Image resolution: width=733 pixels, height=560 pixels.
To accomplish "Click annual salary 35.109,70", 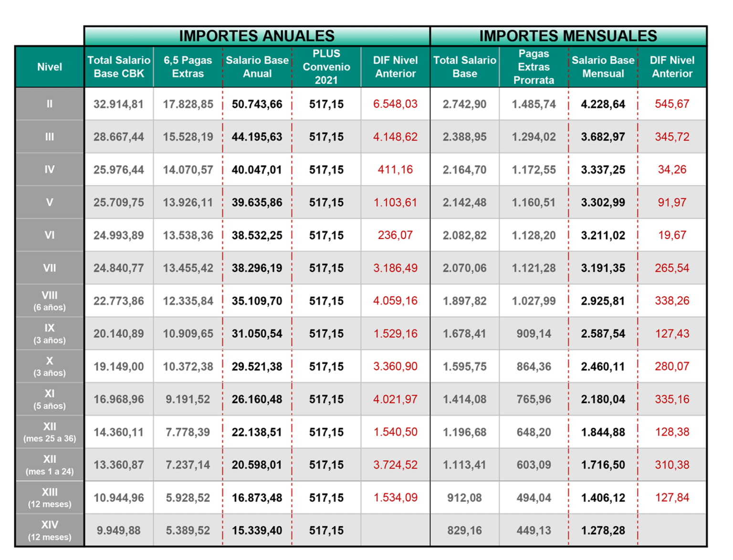I will (x=257, y=301).
